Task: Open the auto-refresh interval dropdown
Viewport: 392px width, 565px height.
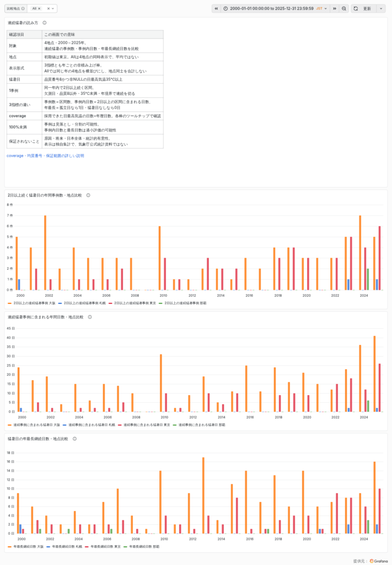Action: coord(381,8)
